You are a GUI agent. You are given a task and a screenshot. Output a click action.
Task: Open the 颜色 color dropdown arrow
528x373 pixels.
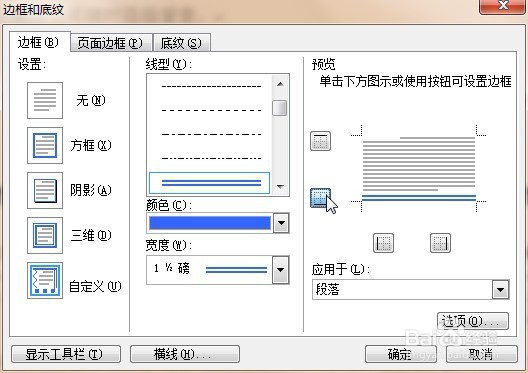[281, 223]
